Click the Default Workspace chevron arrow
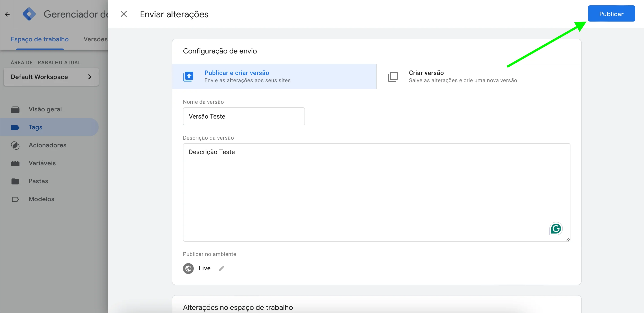The height and width of the screenshot is (313, 644). tap(90, 77)
